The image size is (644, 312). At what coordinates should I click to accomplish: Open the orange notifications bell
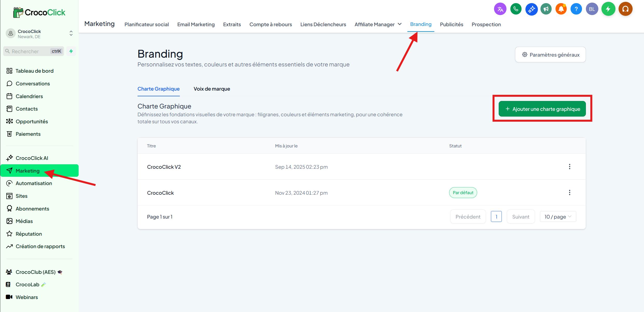click(561, 9)
